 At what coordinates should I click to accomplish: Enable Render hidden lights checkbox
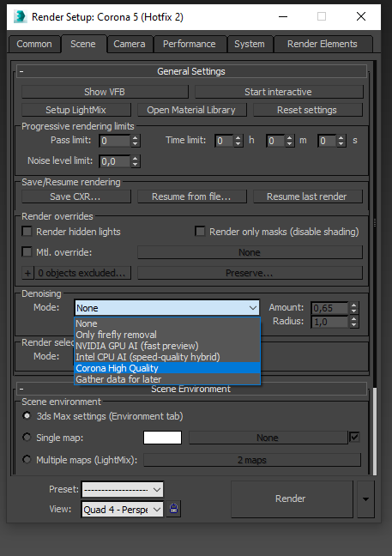pyautogui.click(x=27, y=232)
